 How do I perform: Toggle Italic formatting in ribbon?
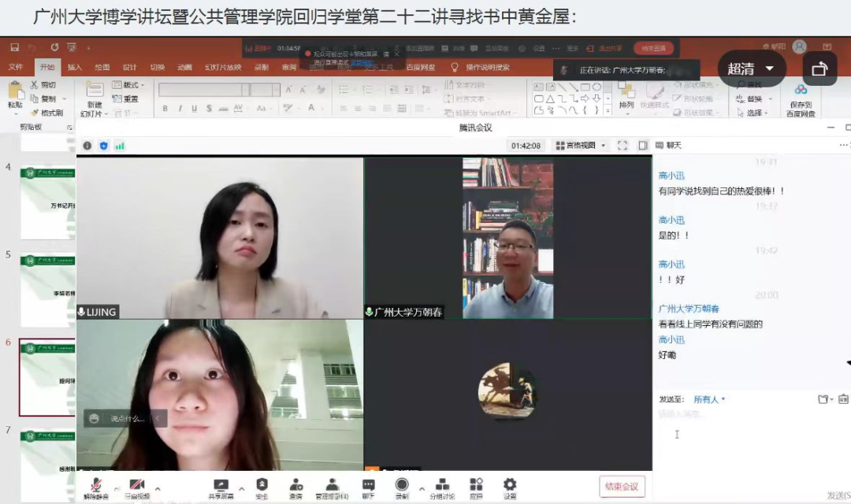(180, 109)
